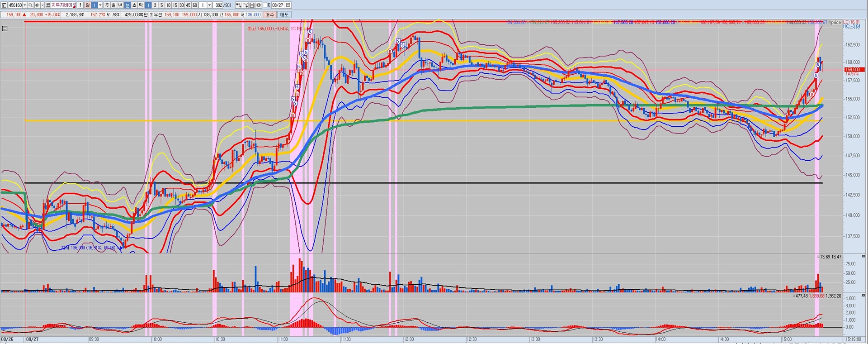Save chart with the floppy disk icon
This screenshot has height=344, width=868.
[x=252, y=5]
